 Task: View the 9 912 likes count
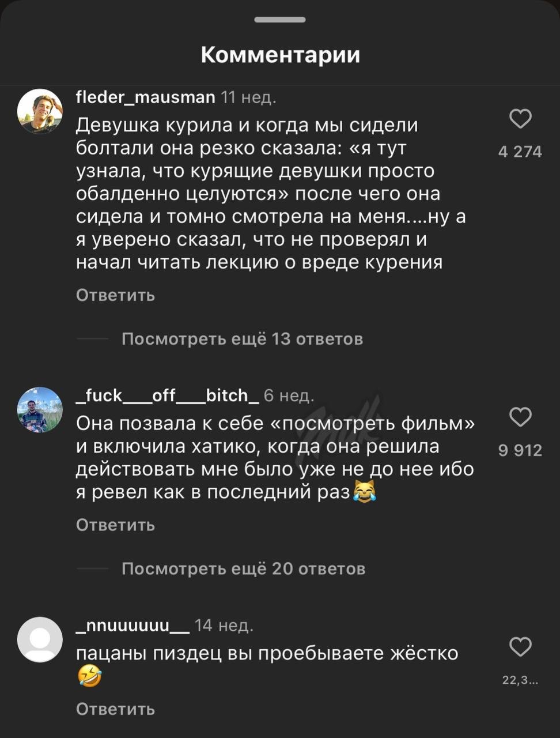[x=520, y=450]
